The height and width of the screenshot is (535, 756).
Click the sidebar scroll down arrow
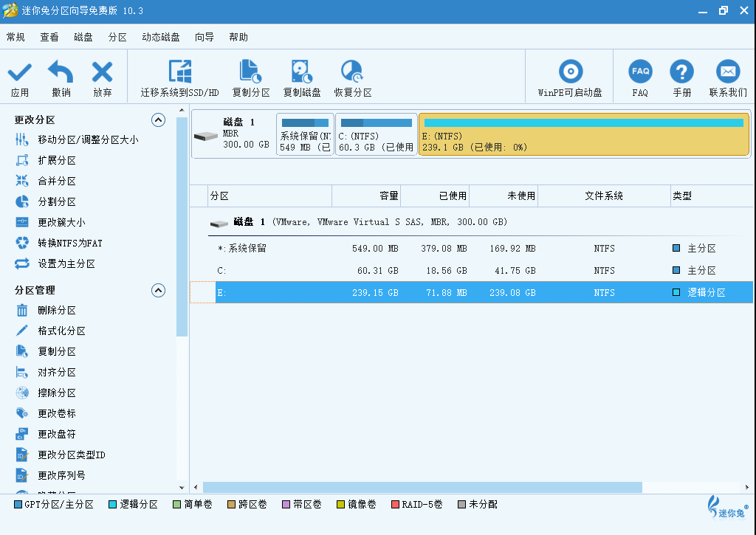click(x=182, y=487)
